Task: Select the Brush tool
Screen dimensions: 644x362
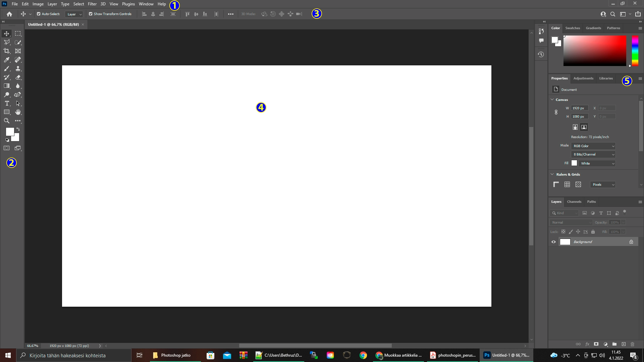Action: [x=6, y=68]
